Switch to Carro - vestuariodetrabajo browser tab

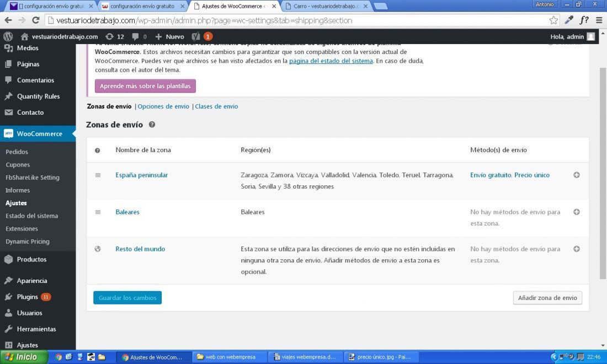[326, 6]
